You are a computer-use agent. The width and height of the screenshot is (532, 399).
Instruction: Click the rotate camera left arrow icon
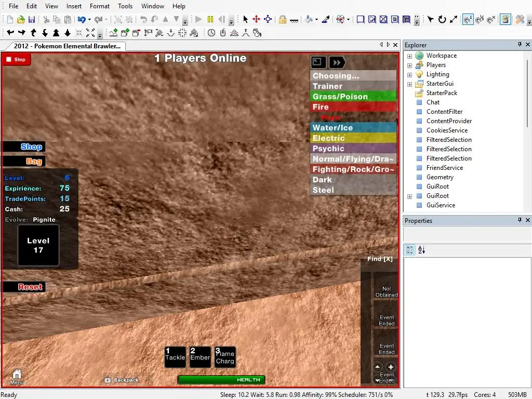pos(10,33)
